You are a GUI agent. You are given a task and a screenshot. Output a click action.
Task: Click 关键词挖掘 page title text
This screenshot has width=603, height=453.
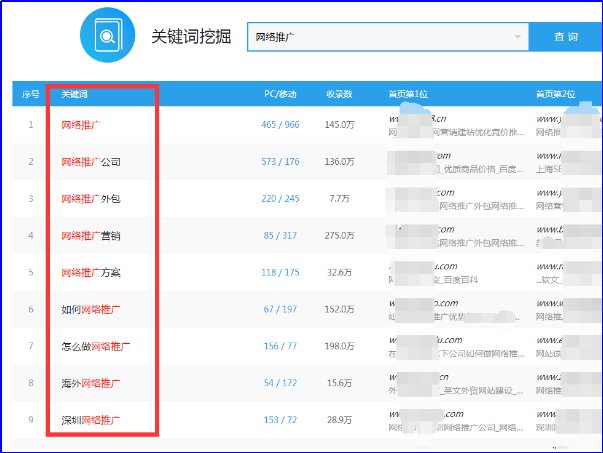coord(191,37)
